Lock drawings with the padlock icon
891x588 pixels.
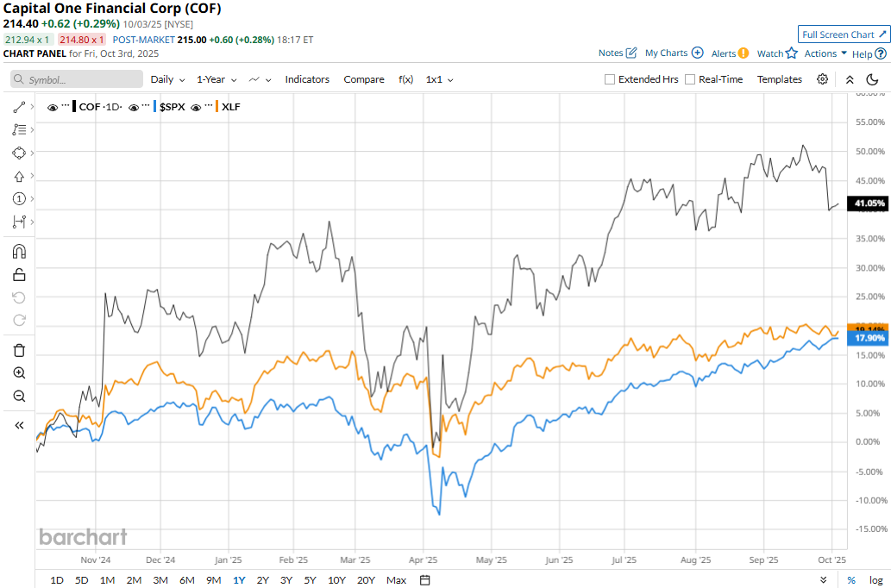pos(19,275)
